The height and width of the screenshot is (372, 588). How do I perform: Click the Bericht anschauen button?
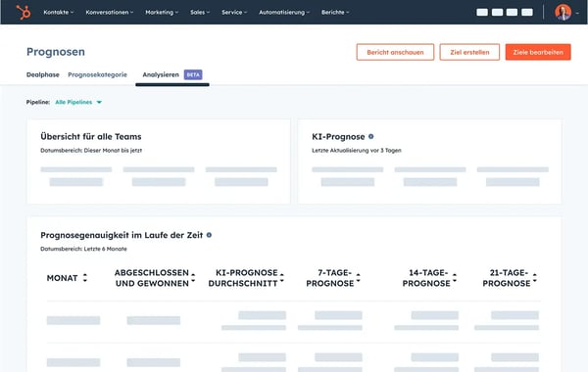[x=395, y=52]
